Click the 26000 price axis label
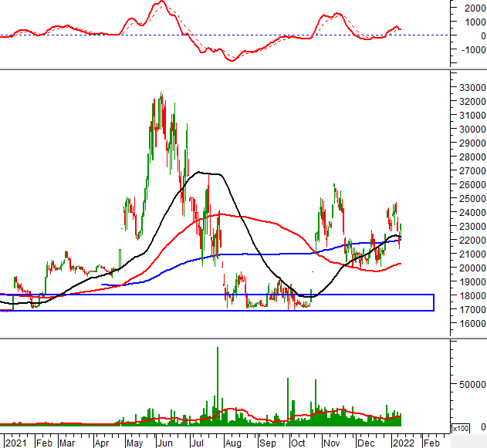 click(471, 185)
